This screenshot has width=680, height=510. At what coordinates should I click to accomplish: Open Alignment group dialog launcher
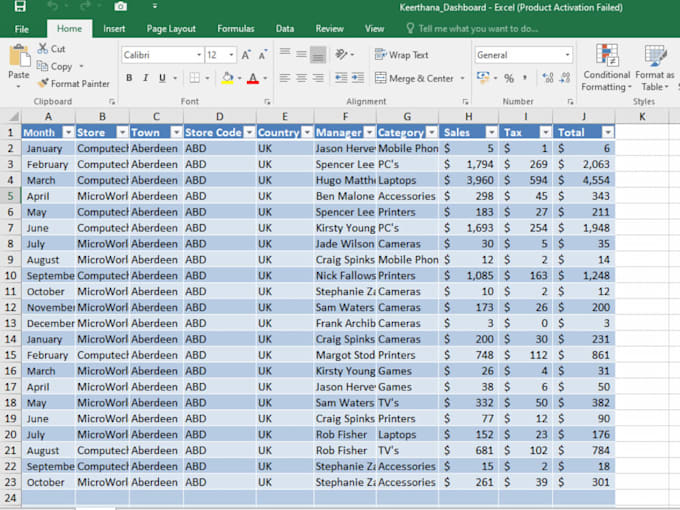coord(465,101)
